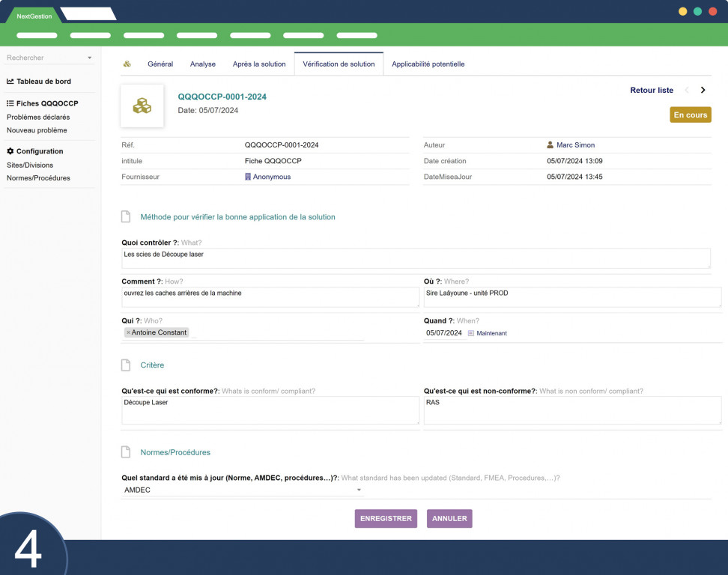Click the Marc Simon author user icon
The width and height of the screenshot is (728, 575).
(x=550, y=144)
